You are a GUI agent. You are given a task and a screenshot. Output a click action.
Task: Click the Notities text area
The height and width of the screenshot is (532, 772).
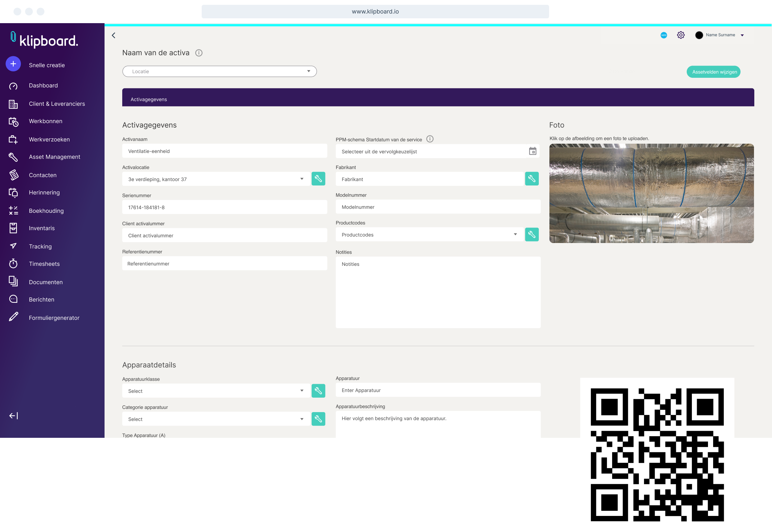(438, 292)
